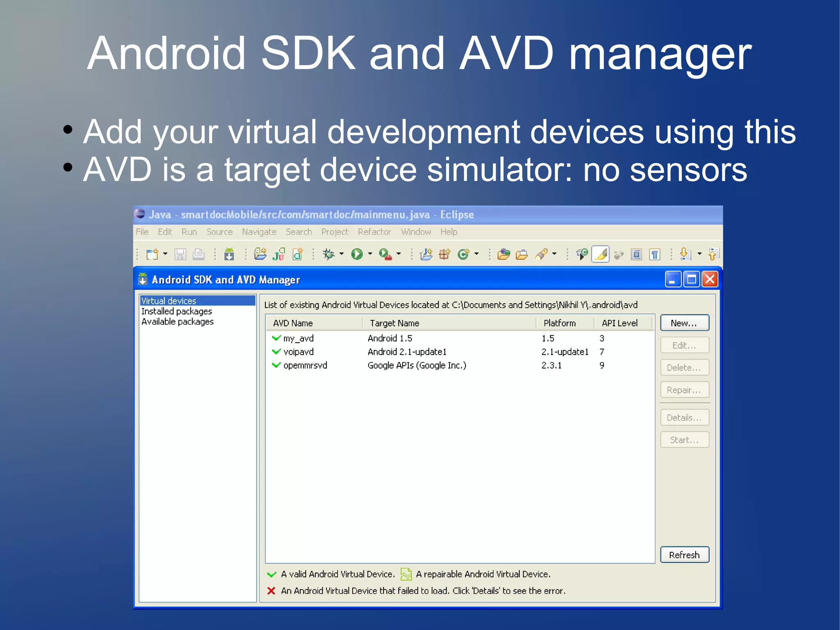The height and width of the screenshot is (630, 840).
Task: Open the Window menu
Action: click(x=416, y=232)
